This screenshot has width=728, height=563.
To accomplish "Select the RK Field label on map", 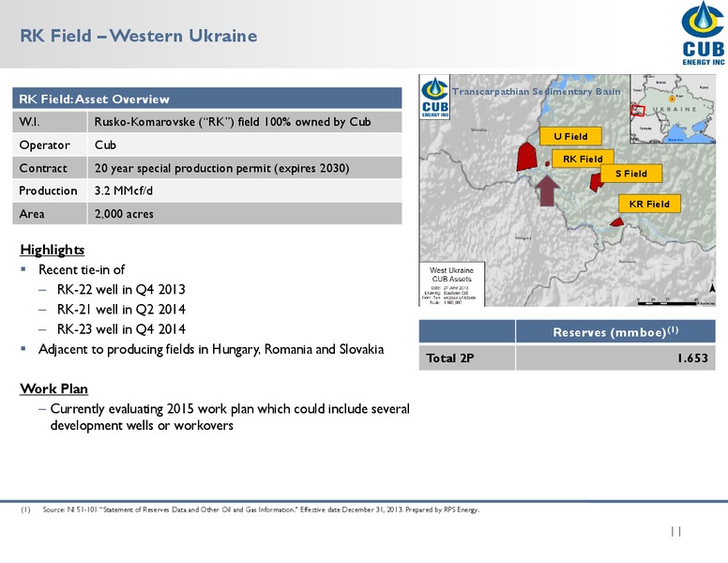I will [x=583, y=159].
